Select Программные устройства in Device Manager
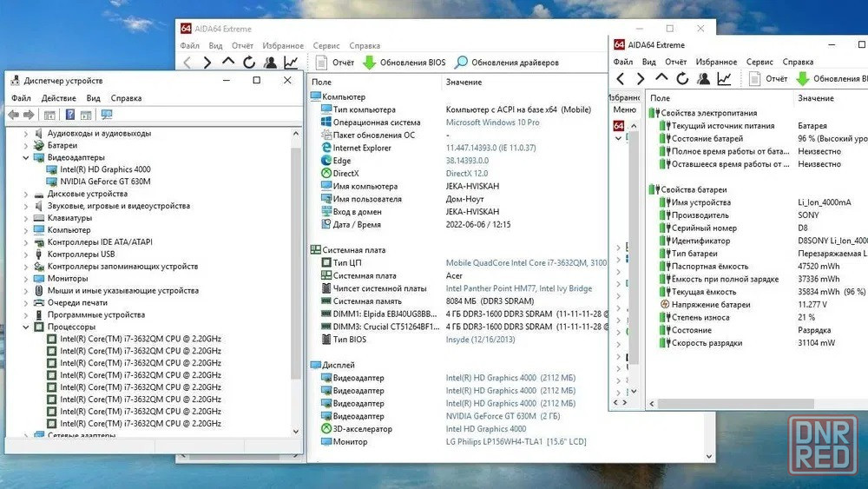This screenshot has width=868, height=489. click(x=96, y=315)
